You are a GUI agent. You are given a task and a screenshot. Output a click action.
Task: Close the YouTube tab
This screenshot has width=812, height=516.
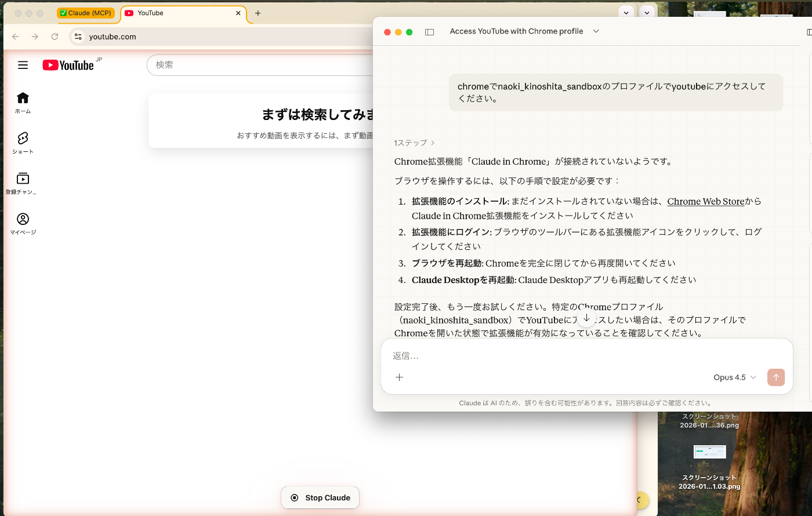pyautogui.click(x=238, y=13)
